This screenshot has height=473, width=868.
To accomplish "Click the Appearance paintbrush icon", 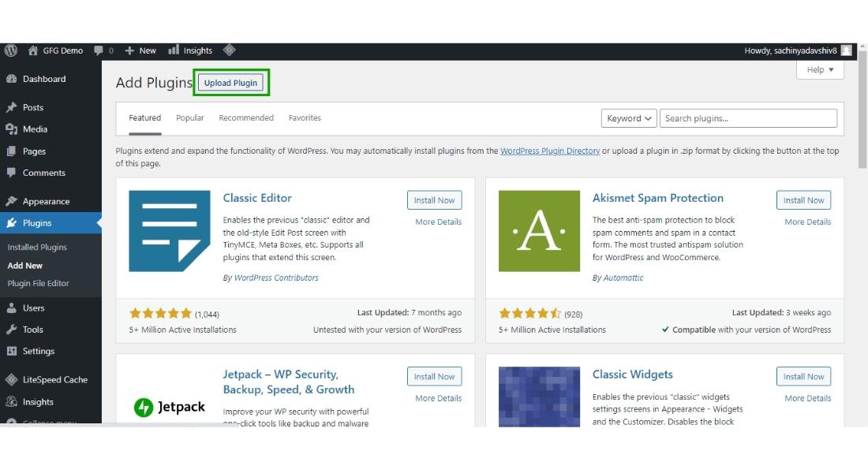I will tap(11, 201).
